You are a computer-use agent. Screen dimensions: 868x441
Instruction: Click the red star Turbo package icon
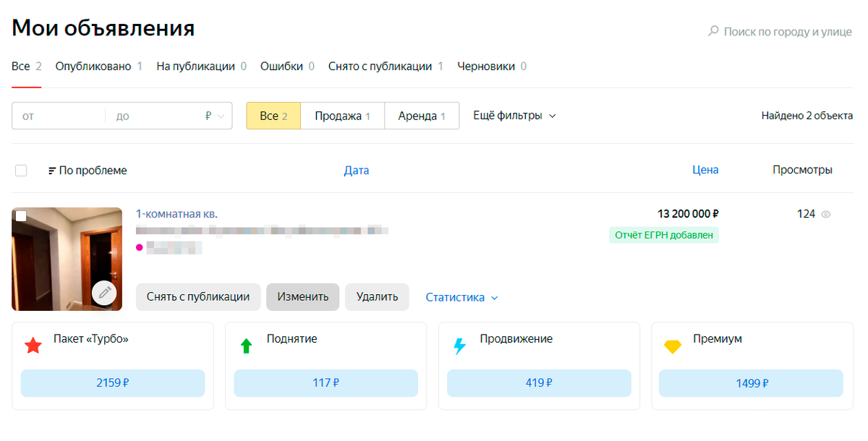click(33, 346)
